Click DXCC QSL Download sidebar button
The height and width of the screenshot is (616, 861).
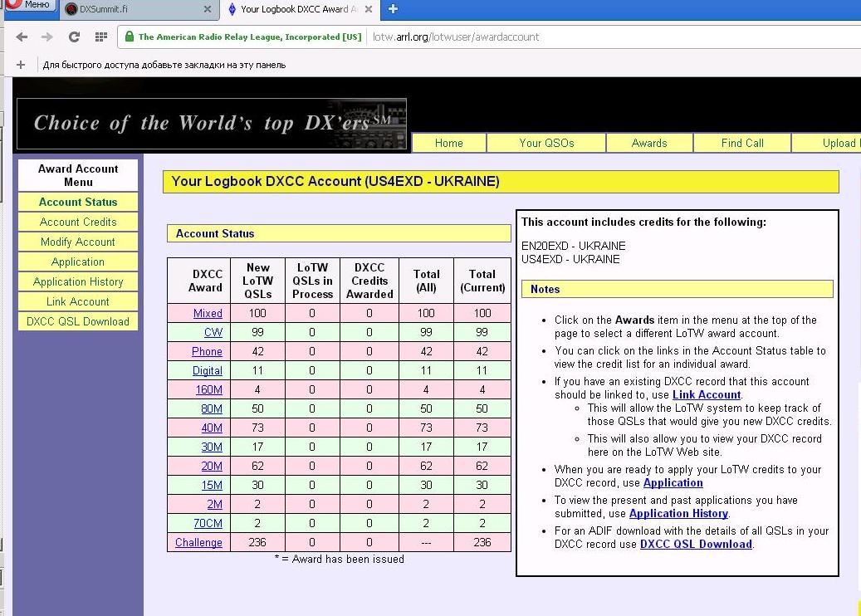click(78, 321)
